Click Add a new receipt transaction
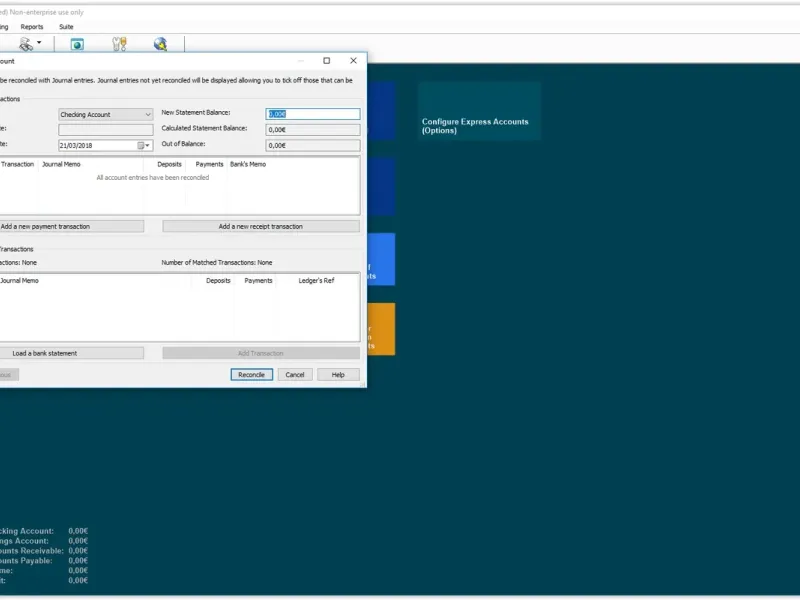 point(261,227)
